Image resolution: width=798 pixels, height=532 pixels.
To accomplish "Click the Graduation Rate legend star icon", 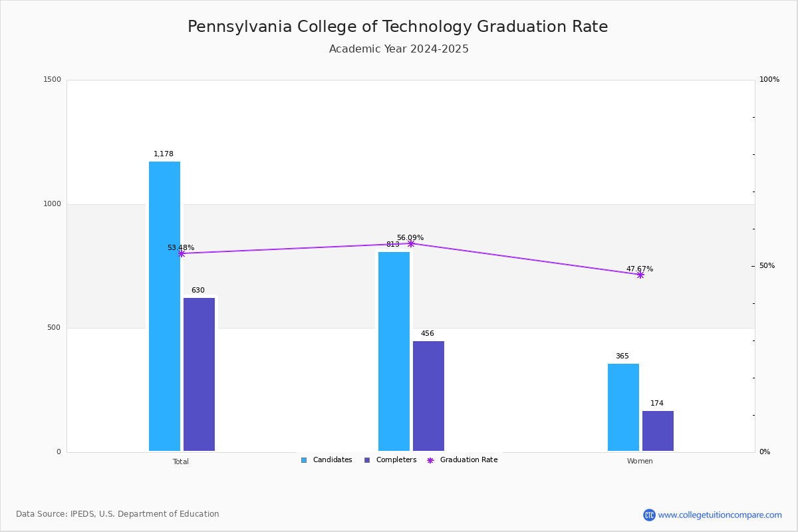I will point(430,460).
